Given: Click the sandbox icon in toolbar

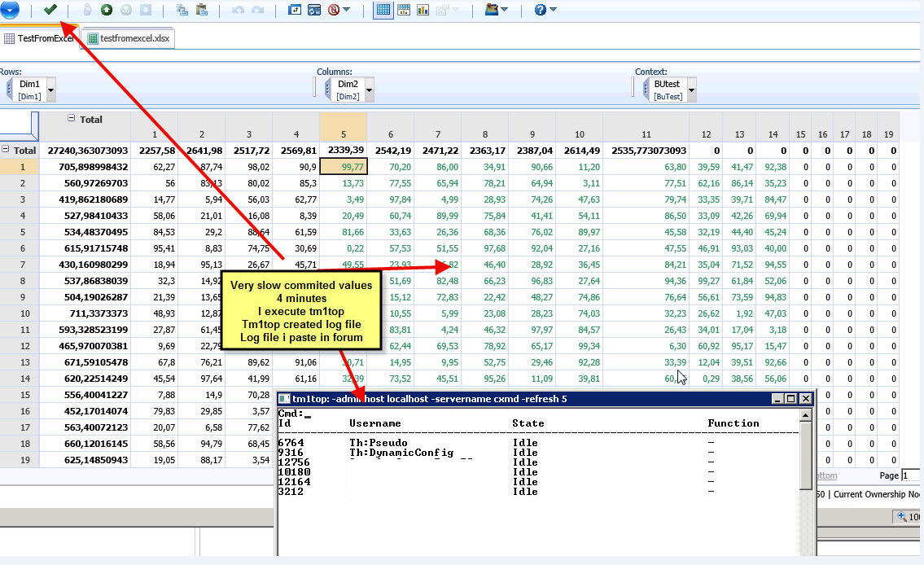Looking at the screenshot, I should click(492, 10).
